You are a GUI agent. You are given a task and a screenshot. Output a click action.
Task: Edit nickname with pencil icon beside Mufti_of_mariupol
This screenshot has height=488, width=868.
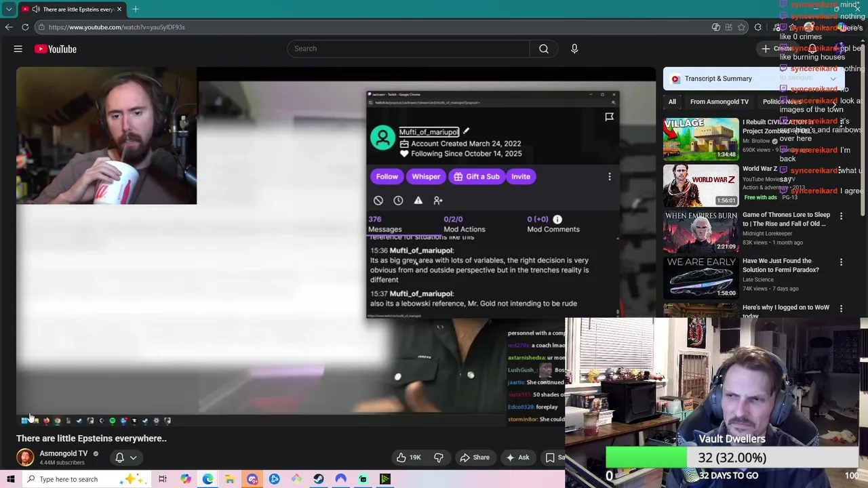coord(466,131)
